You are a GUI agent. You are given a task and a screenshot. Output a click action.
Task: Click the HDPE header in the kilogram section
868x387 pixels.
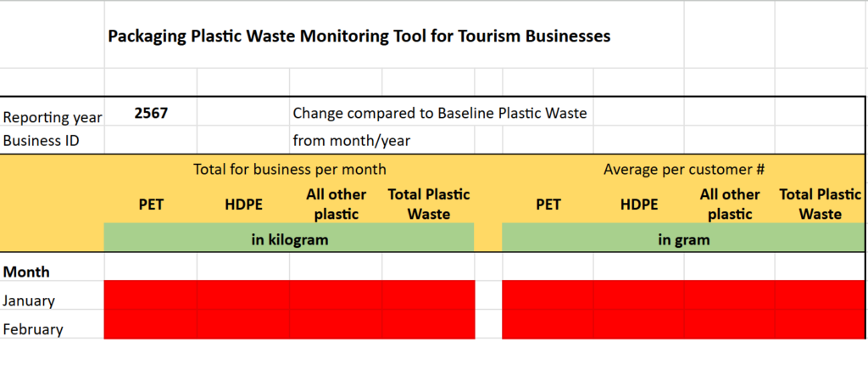click(x=243, y=205)
